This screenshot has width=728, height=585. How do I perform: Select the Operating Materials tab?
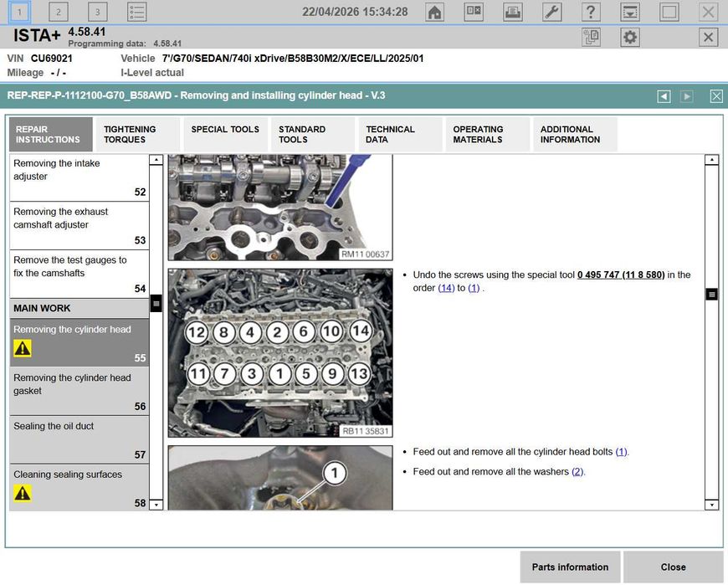click(487, 134)
